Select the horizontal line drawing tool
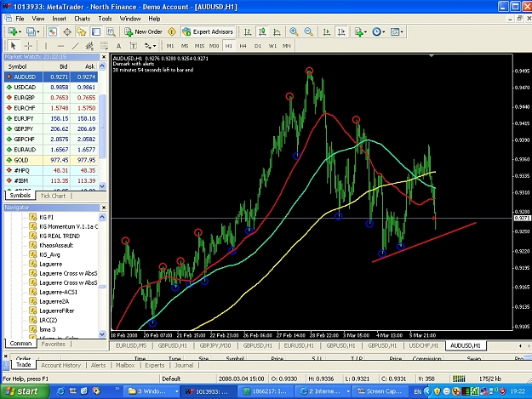Image resolution: width=532 pixels, height=399 pixels. coord(60,46)
